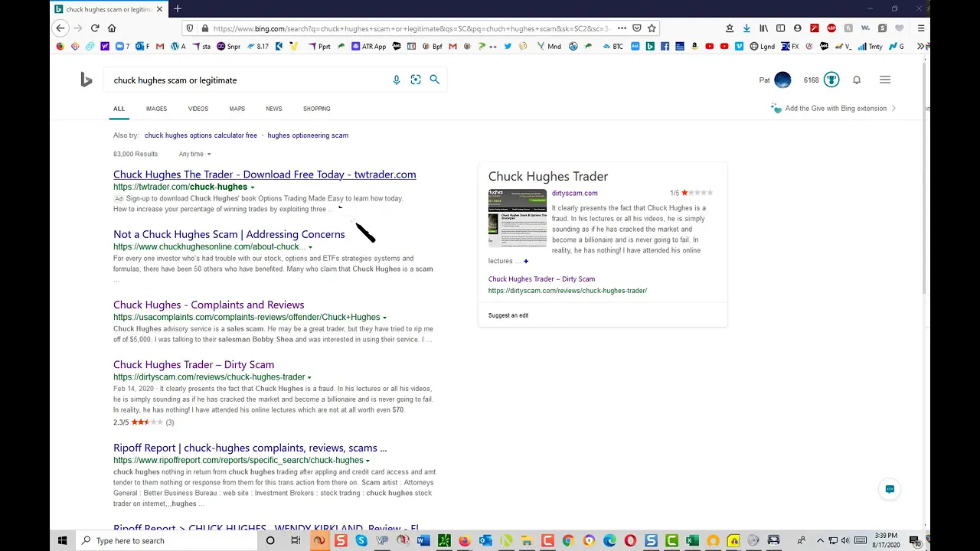980x551 pixels.
Task: Open Microsoft Rewards medal icon
Action: tap(831, 80)
